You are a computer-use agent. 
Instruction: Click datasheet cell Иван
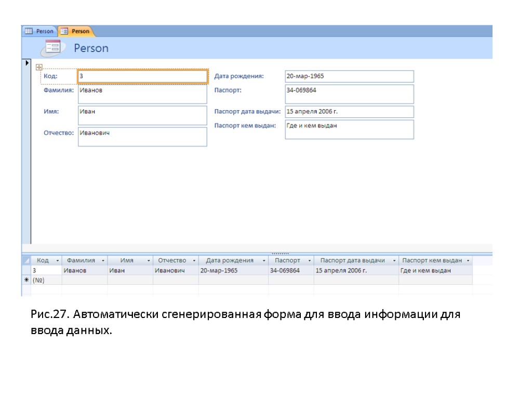[130, 270]
